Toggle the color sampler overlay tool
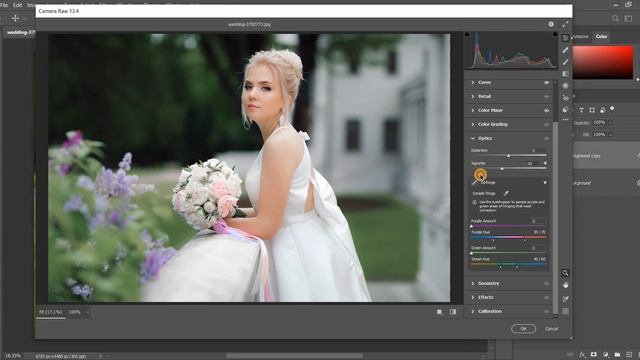 coord(565,299)
